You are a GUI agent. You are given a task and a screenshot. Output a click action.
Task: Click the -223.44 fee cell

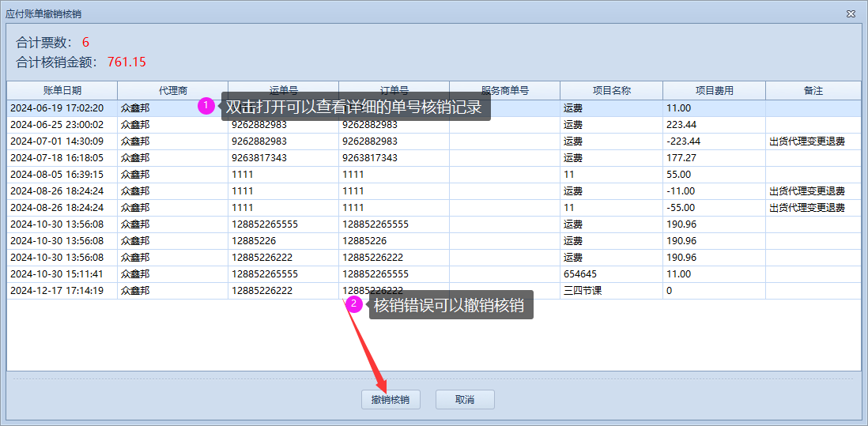[x=683, y=141]
